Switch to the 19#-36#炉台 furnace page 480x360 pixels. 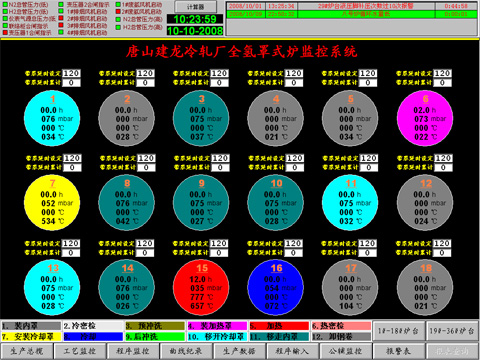click(x=452, y=331)
